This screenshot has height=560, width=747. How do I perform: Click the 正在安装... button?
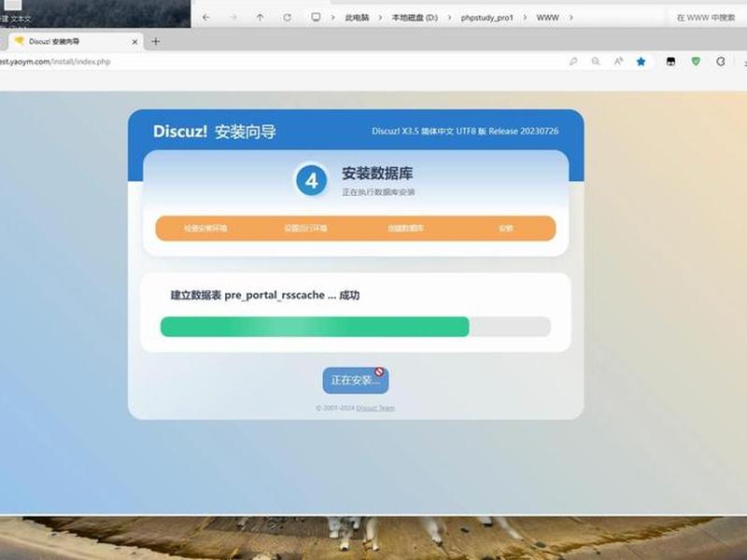point(356,380)
